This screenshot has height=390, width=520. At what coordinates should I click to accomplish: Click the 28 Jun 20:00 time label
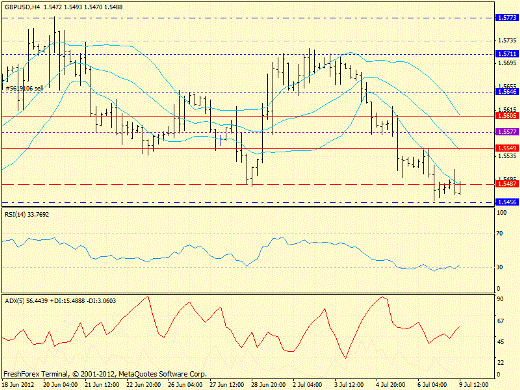pyautogui.click(x=269, y=384)
